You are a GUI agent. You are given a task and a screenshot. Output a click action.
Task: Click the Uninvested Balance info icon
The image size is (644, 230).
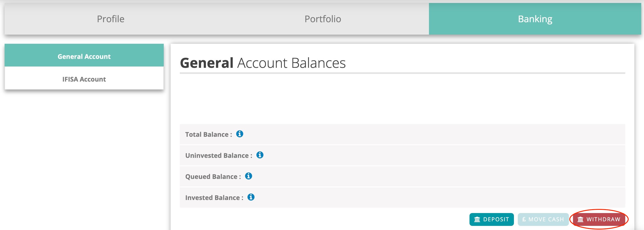[x=260, y=155]
